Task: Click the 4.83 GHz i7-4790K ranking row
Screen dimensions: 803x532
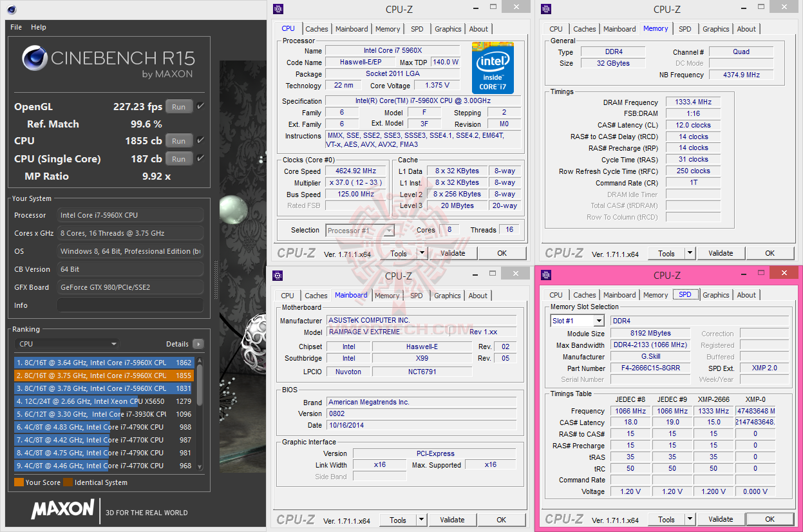Action: pos(104,427)
